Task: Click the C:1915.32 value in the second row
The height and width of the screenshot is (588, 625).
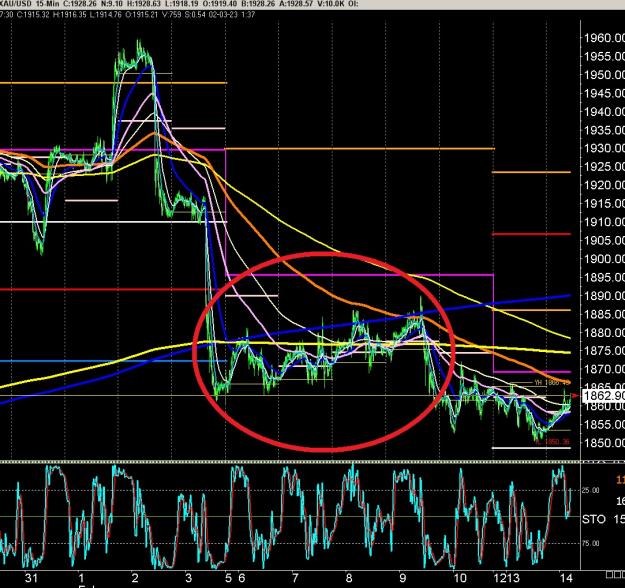Action: pyautogui.click(x=34, y=15)
